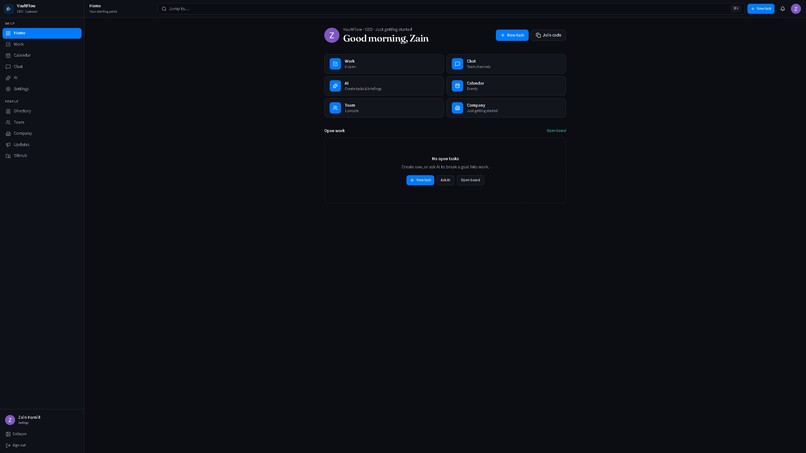This screenshot has height=453, width=806.
Task: Open notifications bell icon
Action: coord(782,9)
